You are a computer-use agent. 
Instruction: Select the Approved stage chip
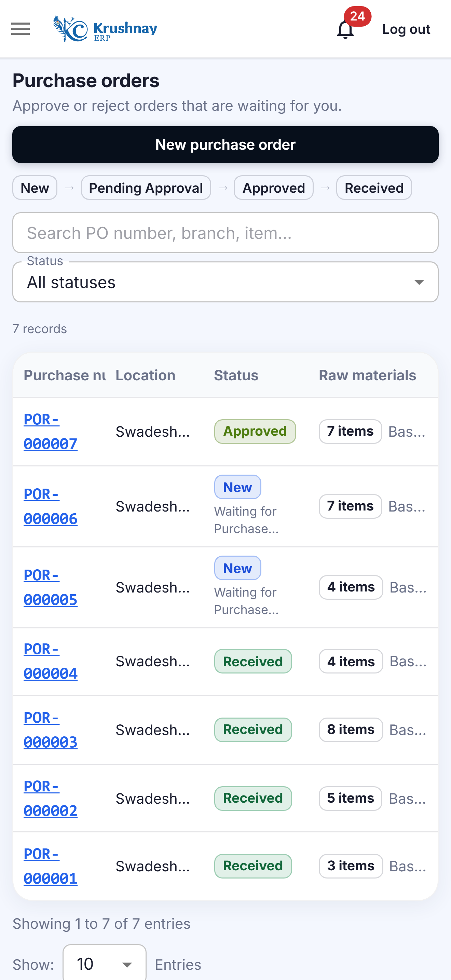click(274, 188)
